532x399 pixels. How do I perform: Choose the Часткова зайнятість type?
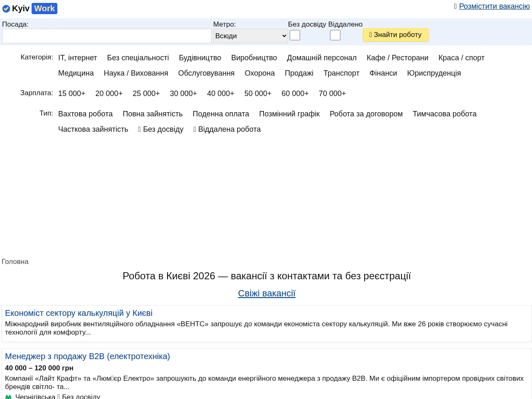point(93,129)
